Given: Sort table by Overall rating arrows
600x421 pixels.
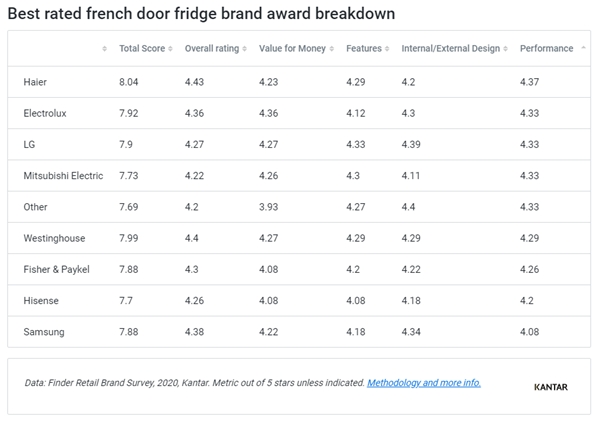Looking at the screenshot, I should [x=245, y=49].
